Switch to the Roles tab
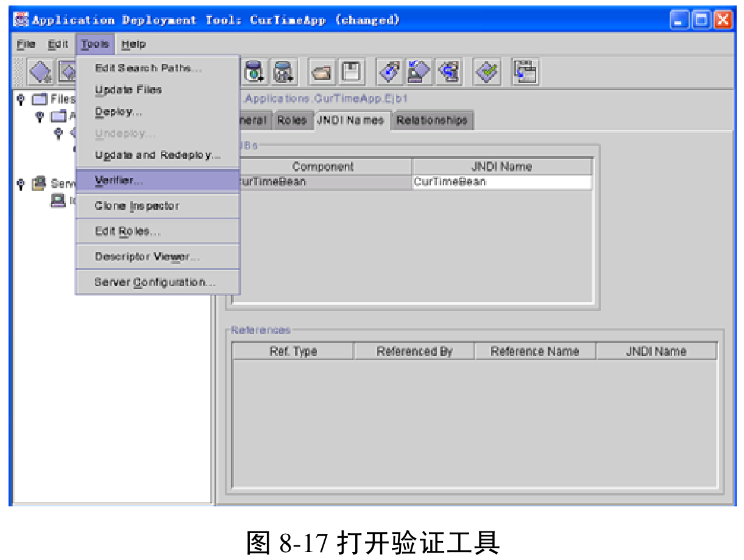 pyautogui.click(x=292, y=121)
